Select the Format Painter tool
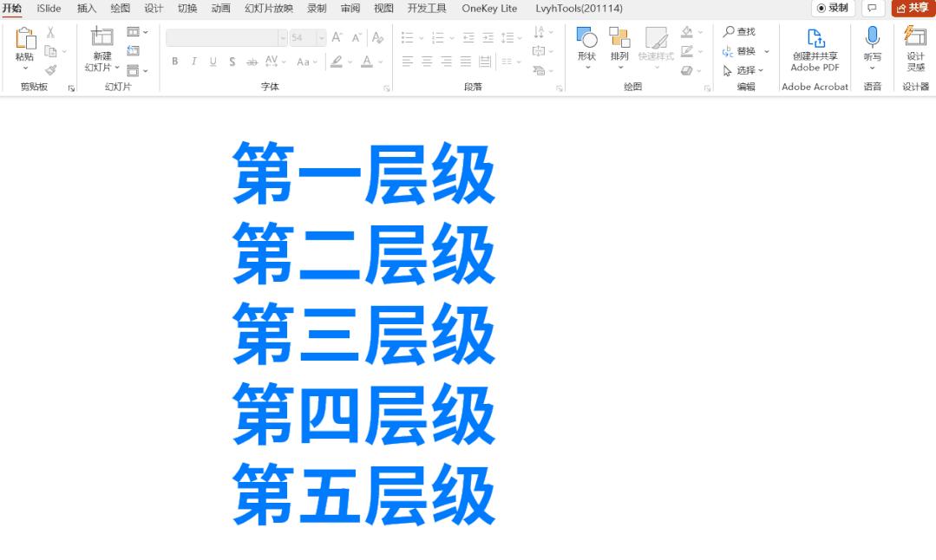The width and height of the screenshot is (936, 560). (x=50, y=68)
